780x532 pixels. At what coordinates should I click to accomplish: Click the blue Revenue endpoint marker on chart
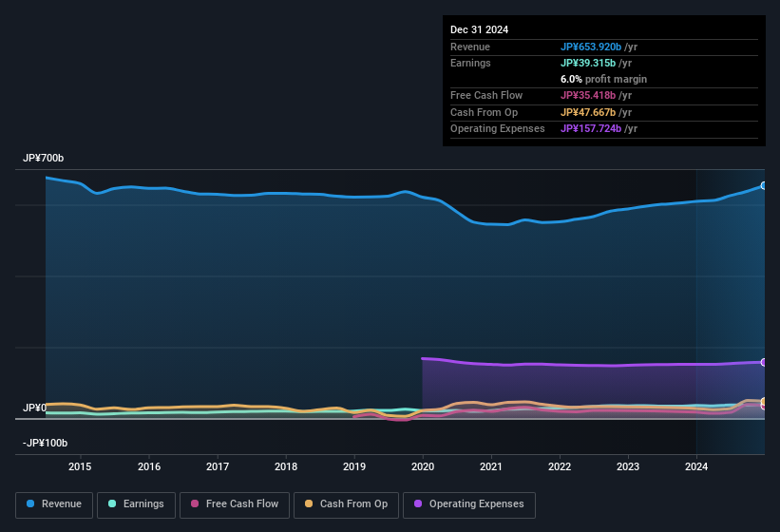(764, 186)
